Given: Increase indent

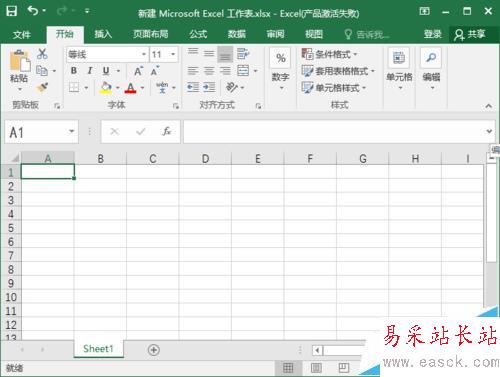Looking at the screenshot, I should 209,87.
